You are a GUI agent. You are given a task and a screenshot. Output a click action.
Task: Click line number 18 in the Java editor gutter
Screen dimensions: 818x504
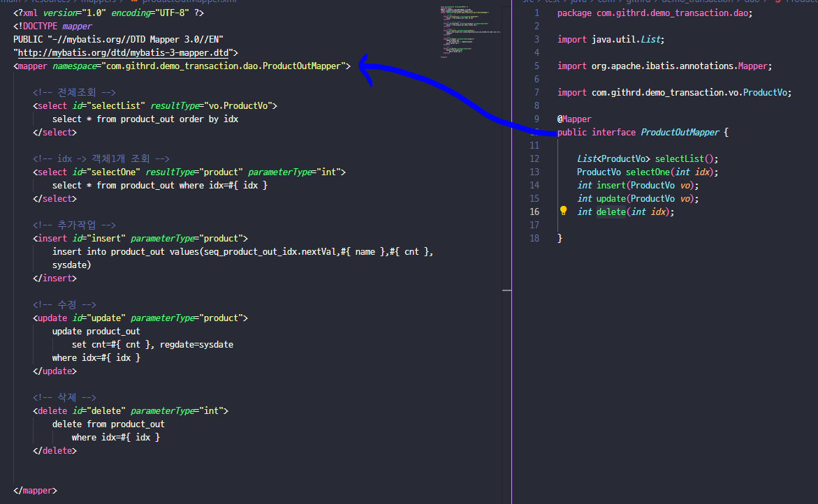[x=534, y=238]
